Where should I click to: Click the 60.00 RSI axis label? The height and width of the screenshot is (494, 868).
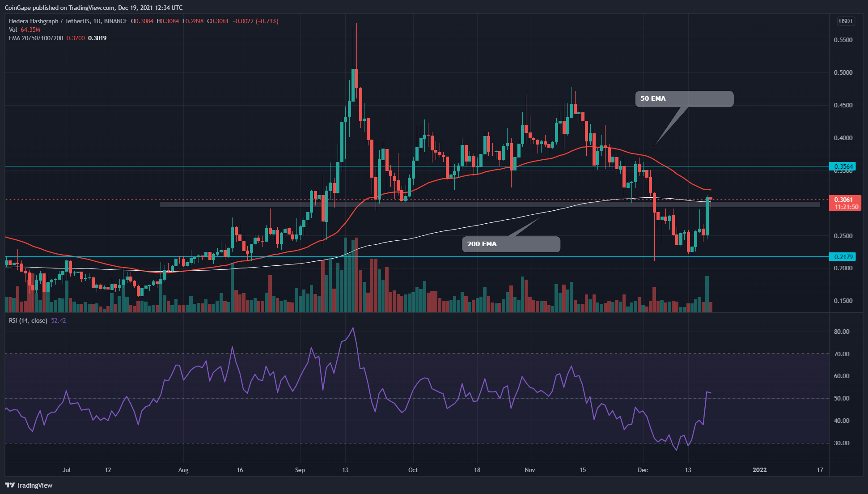click(x=842, y=376)
